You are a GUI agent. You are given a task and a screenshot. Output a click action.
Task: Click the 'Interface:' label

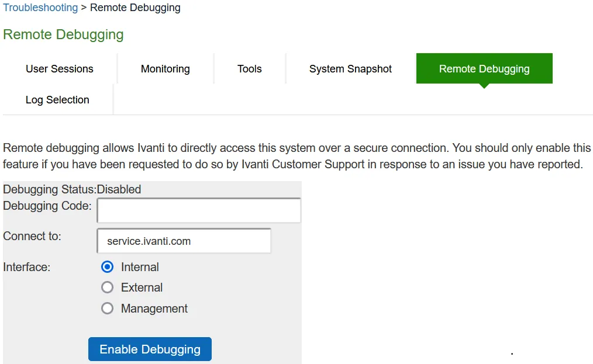click(26, 267)
